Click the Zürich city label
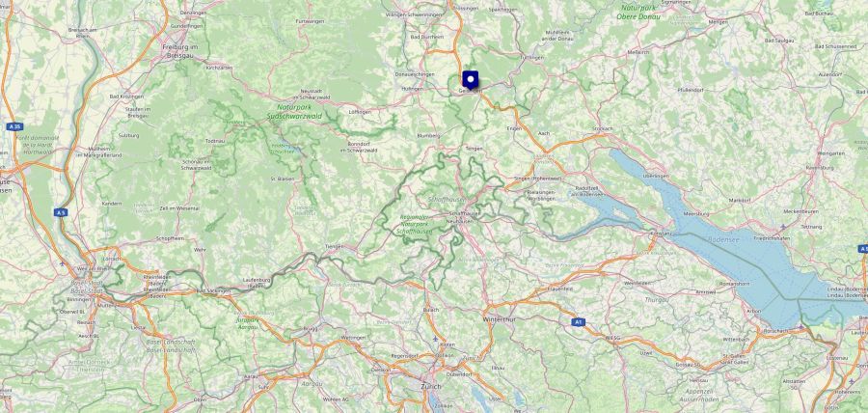The height and width of the screenshot is (413, 868). point(431,386)
